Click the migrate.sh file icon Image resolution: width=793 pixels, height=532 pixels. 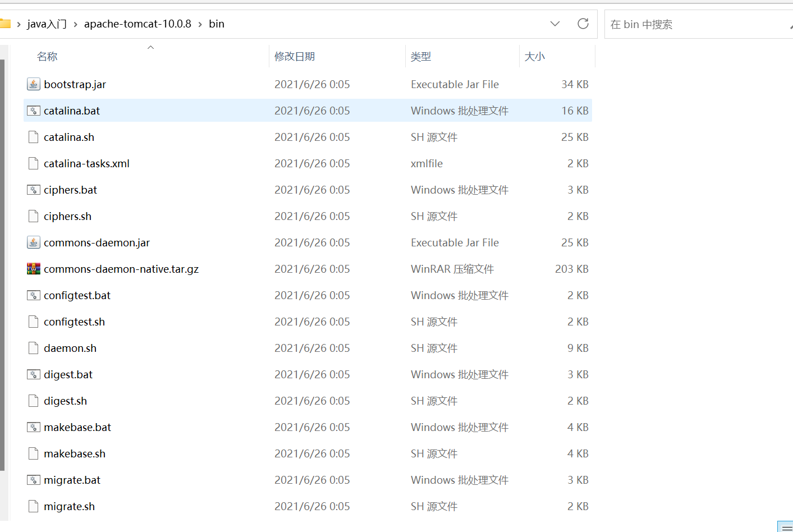34,506
